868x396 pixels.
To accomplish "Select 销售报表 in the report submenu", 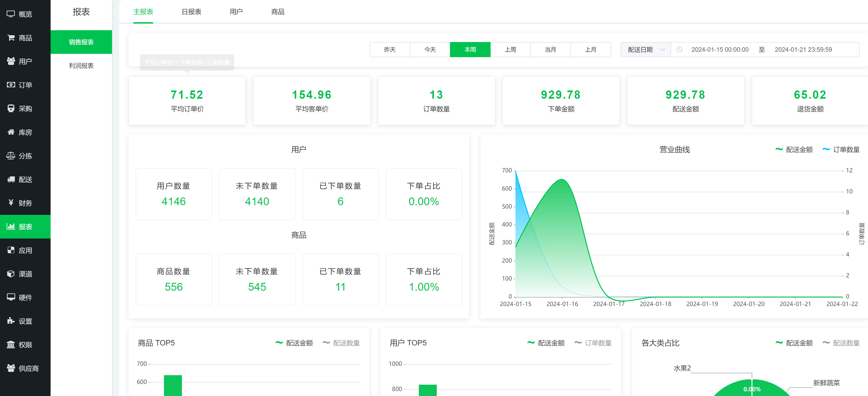I will pos(81,42).
